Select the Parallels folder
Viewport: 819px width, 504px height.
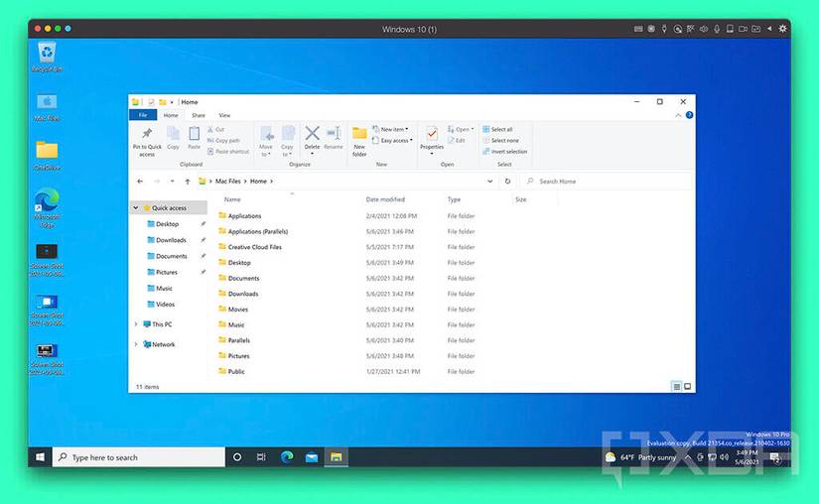[x=238, y=340]
